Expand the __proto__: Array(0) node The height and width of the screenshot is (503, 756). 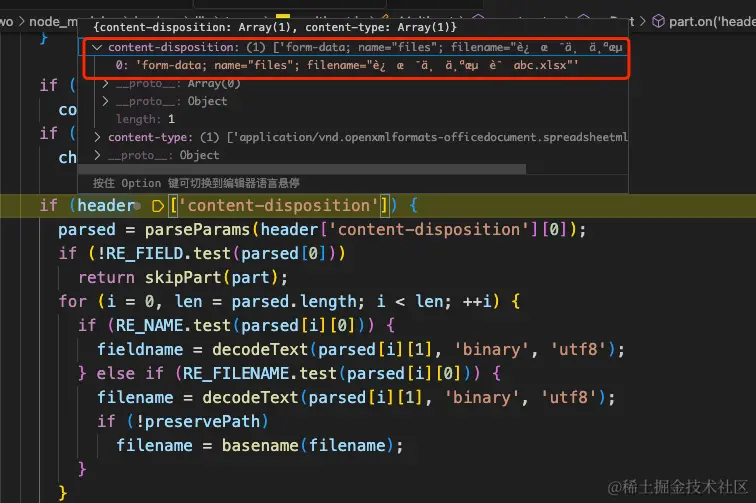pyautogui.click(x=106, y=83)
